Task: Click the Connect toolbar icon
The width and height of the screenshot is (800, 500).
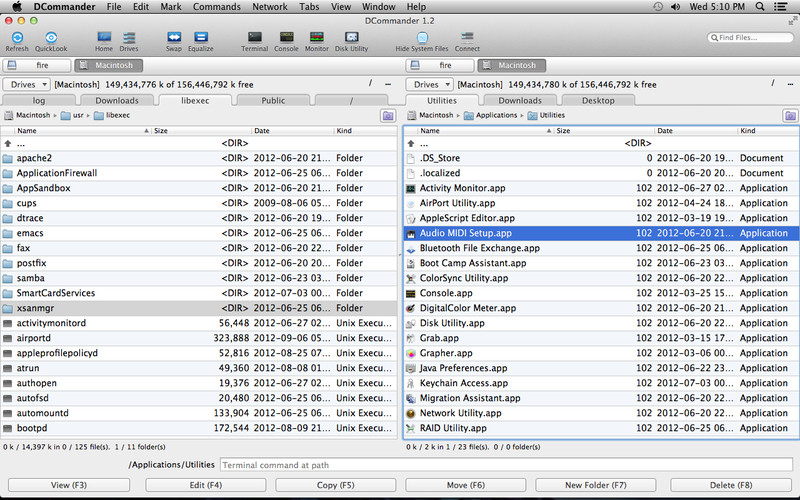Action: 467,38
